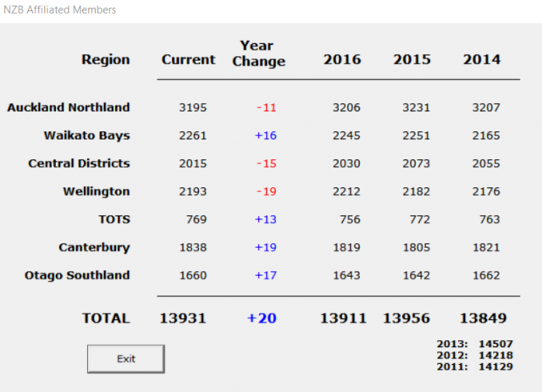Click the 1662 Otago Southland 2014 value
This screenshot has height=392, width=542.
pos(486,275)
